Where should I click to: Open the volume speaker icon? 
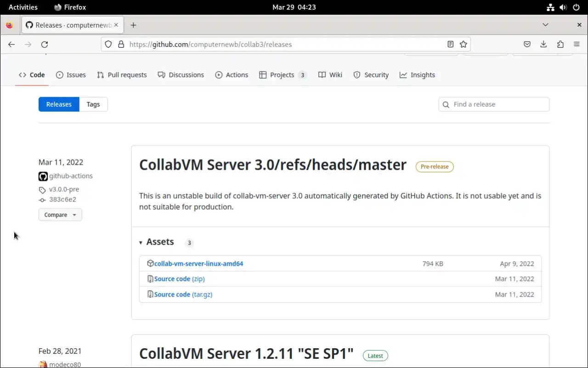(563, 7)
